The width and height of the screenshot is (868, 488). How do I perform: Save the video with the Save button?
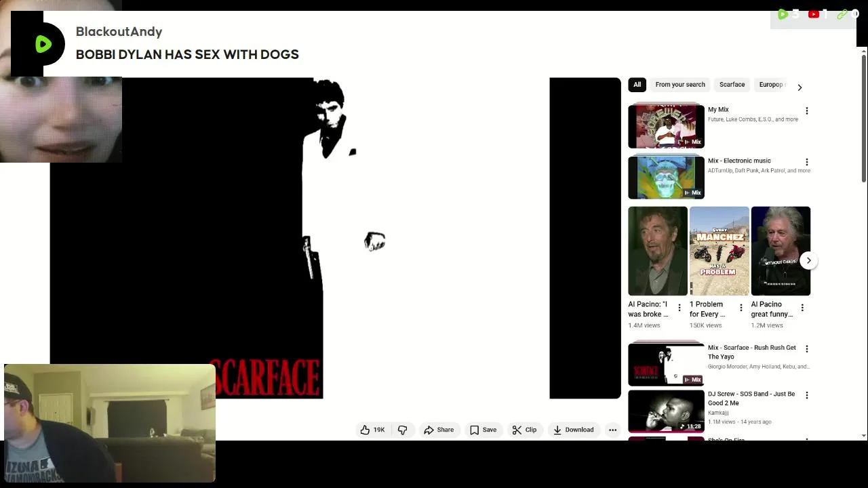(x=484, y=430)
